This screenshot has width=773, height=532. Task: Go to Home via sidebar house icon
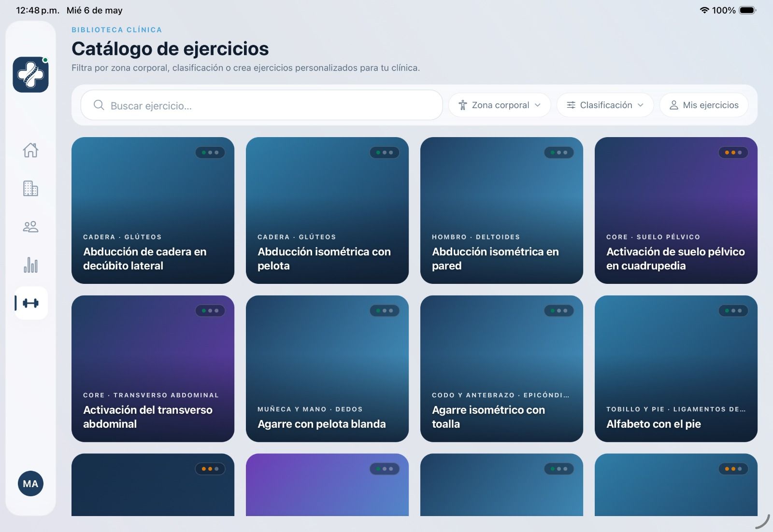click(x=30, y=150)
